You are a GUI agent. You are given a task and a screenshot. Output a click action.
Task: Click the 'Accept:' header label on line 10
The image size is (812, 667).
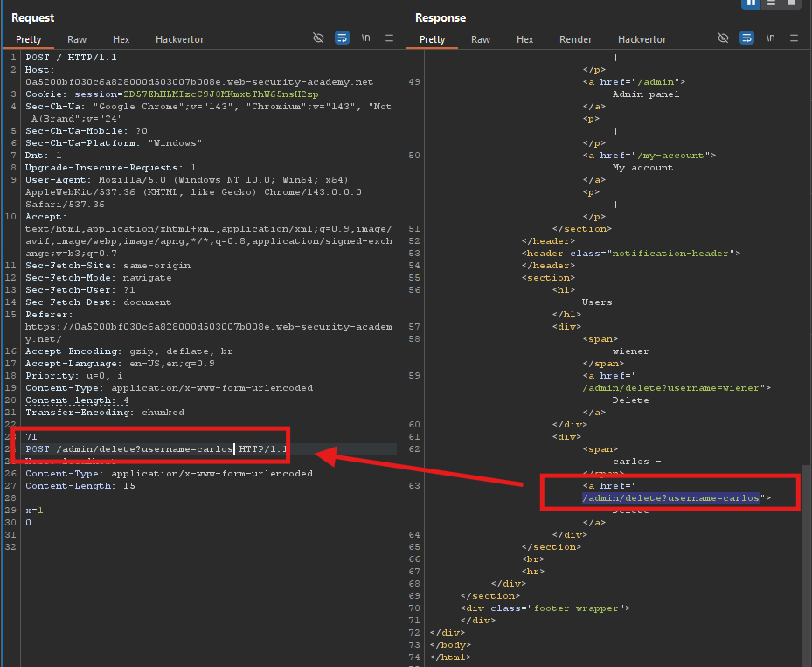click(46, 217)
